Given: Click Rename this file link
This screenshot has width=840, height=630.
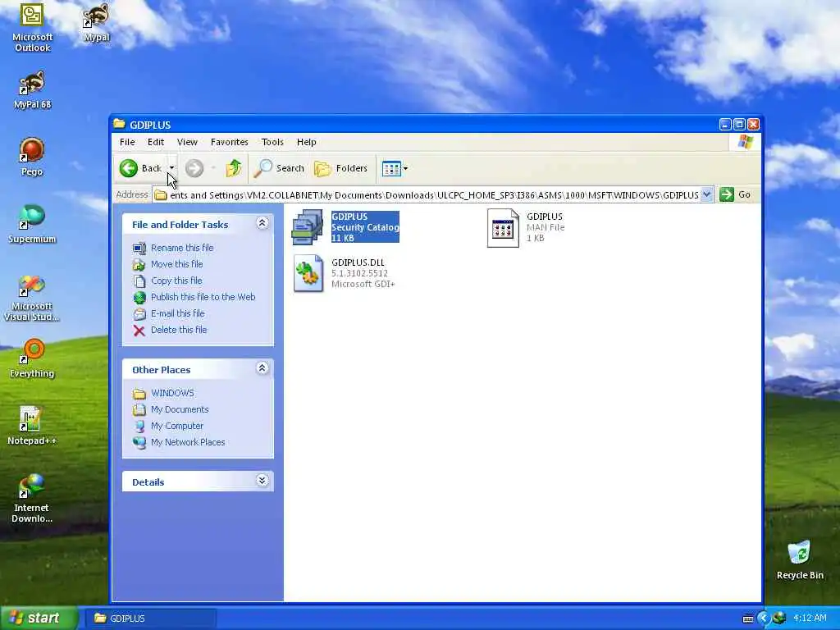Looking at the screenshot, I should click(x=182, y=248).
